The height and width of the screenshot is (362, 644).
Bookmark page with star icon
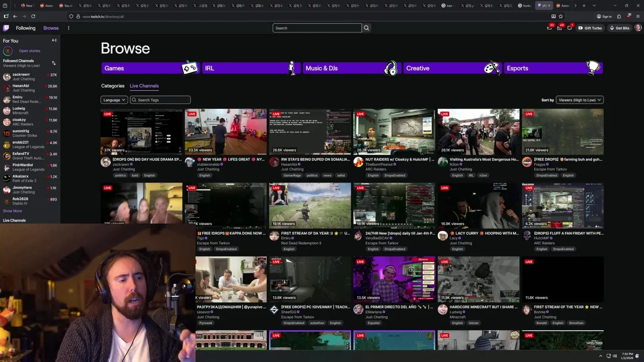pos(560,16)
